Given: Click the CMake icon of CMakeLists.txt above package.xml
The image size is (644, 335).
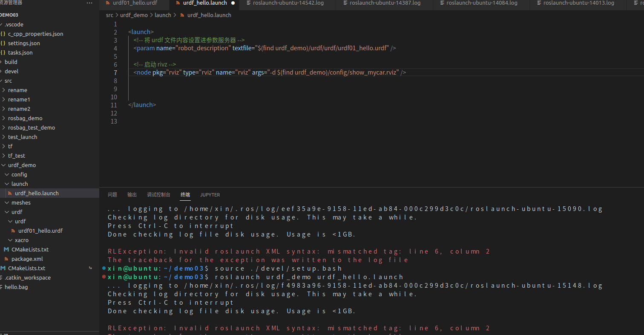Looking at the screenshot, I should (x=6, y=249).
